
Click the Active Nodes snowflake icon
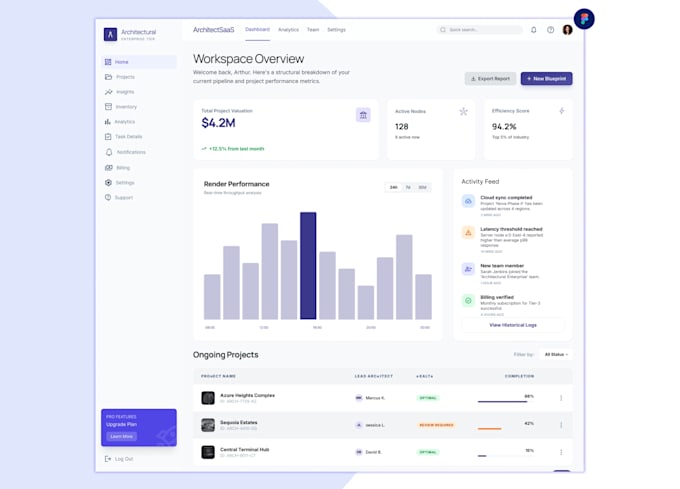(x=464, y=111)
